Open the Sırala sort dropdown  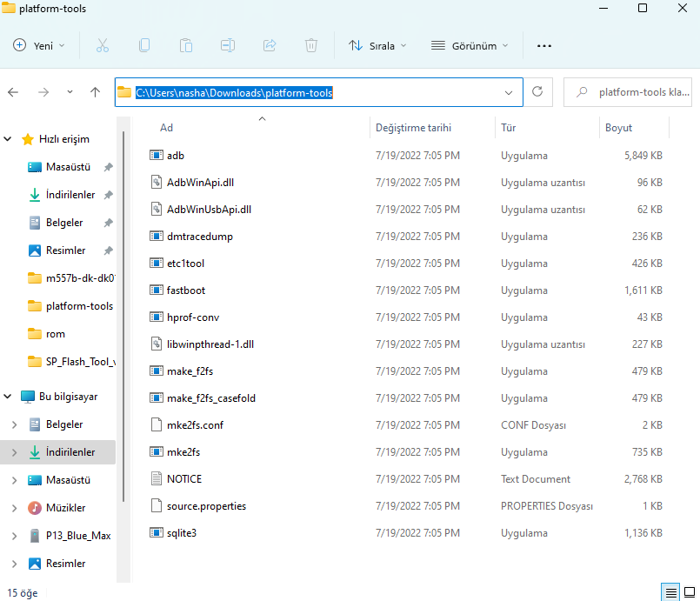click(377, 45)
